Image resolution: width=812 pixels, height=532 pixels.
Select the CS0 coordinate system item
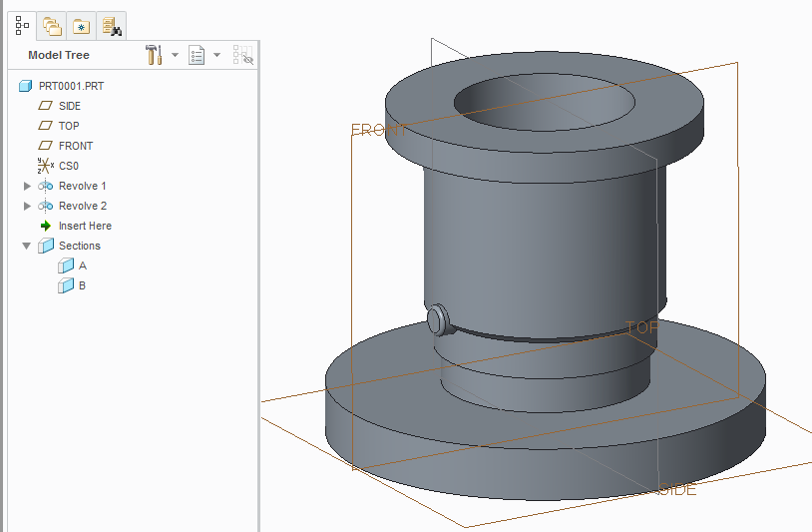[x=68, y=166]
